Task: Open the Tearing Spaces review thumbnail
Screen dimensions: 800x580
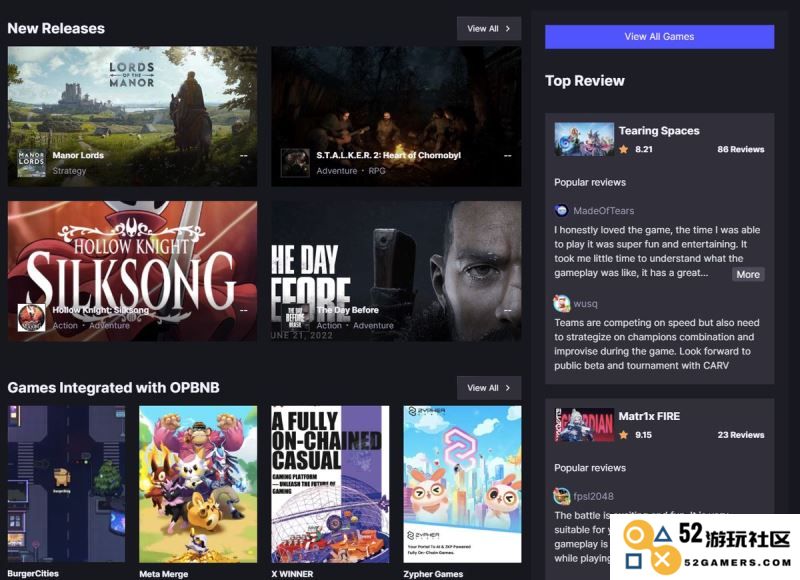Action: [x=584, y=139]
